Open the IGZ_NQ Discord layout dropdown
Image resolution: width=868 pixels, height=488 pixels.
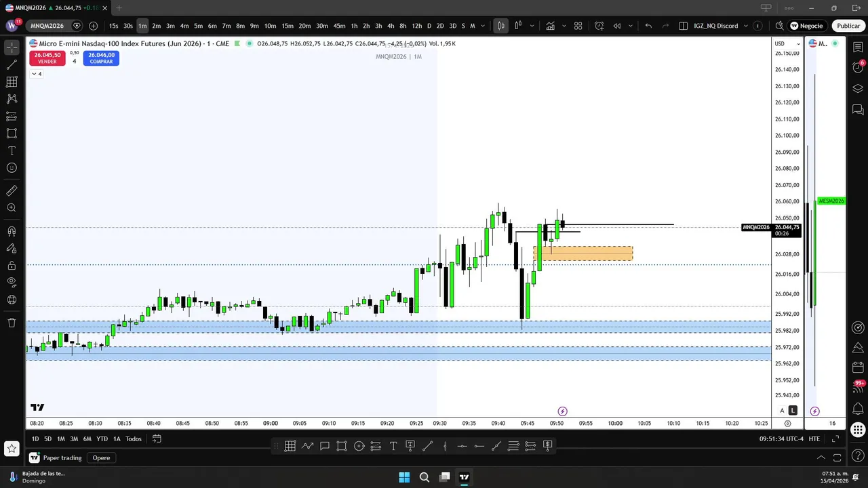pyautogui.click(x=720, y=26)
